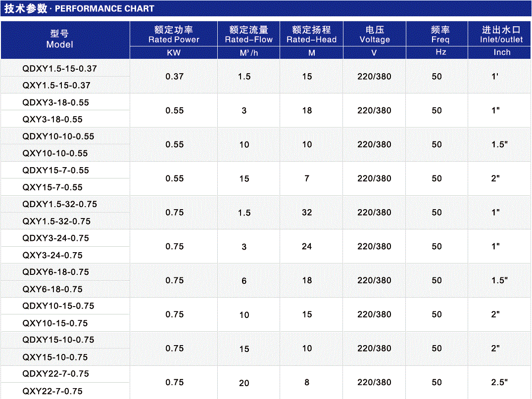Select model QXY22-7-0.75
Screen dimensions: 532x399
coord(52,391)
